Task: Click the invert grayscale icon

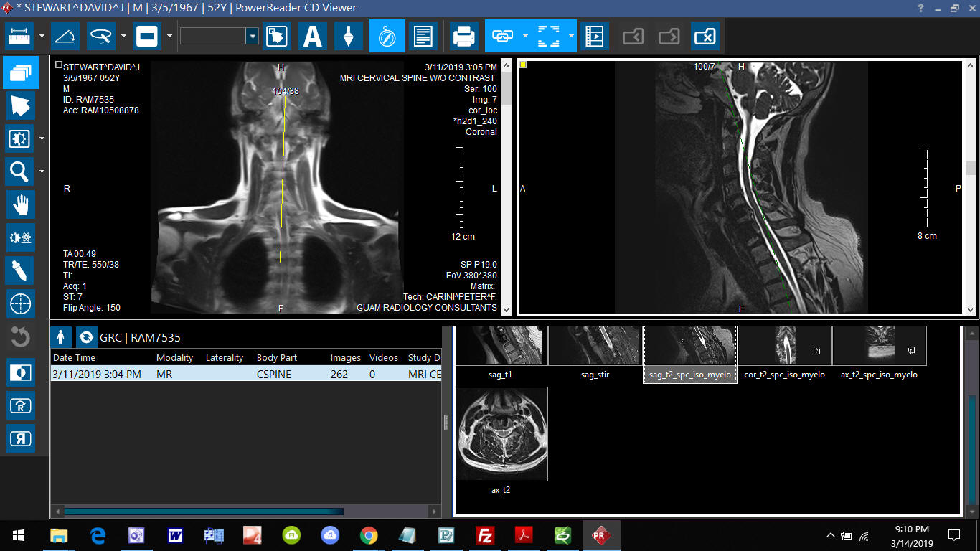Action: [21, 372]
